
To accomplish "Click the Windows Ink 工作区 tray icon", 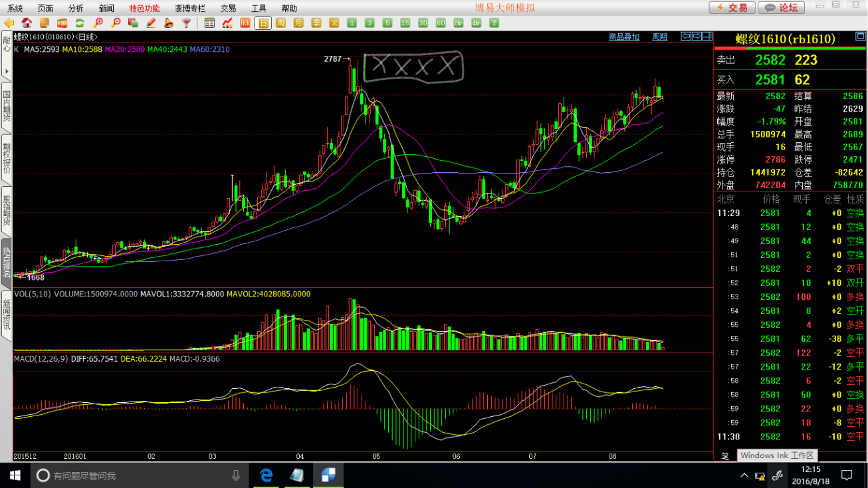I will [776, 475].
